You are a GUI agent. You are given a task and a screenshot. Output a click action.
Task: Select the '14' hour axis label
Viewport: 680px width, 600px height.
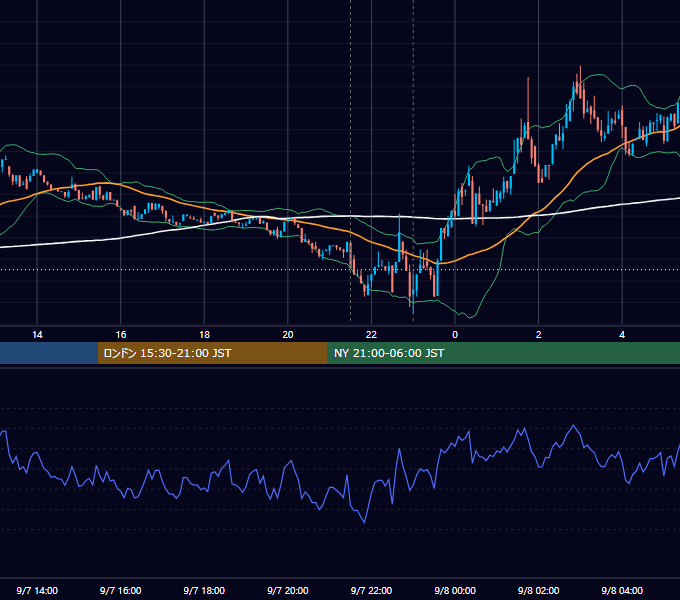37,335
